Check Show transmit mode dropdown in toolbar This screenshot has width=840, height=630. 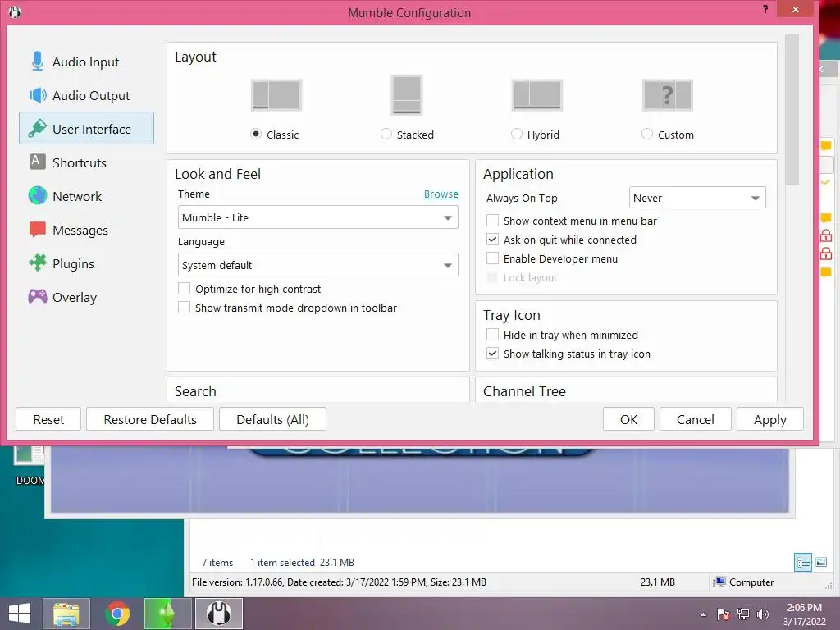coord(185,308)
